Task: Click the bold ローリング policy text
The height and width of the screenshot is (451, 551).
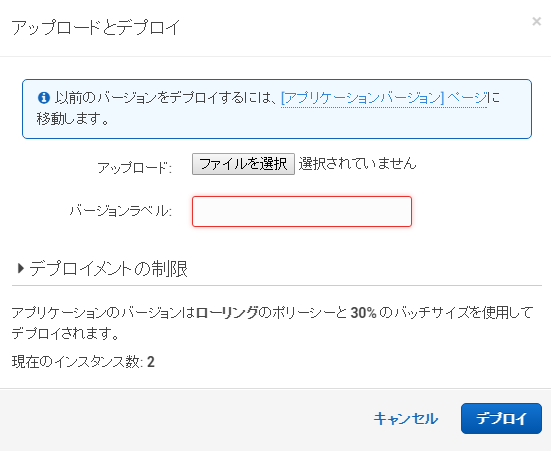Action: [227, 313]
